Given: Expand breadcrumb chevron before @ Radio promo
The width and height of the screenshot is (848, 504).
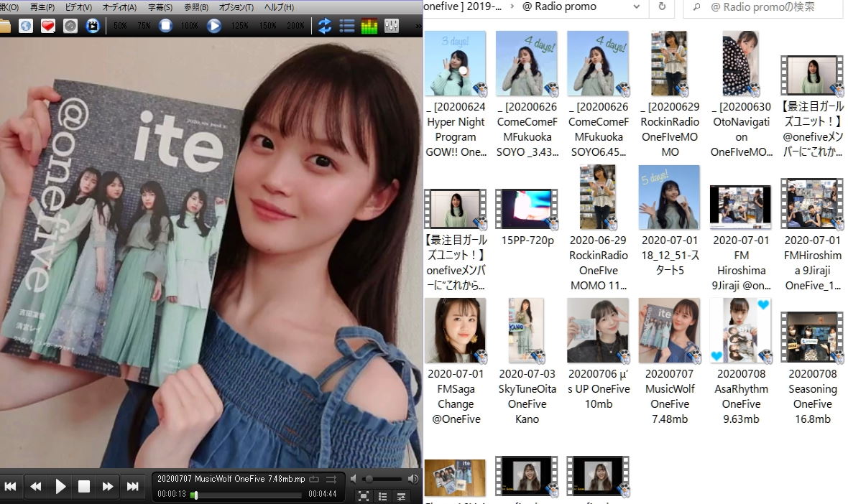Looking at the screenshot, I should pyautogui.click(x=511, y=6).
